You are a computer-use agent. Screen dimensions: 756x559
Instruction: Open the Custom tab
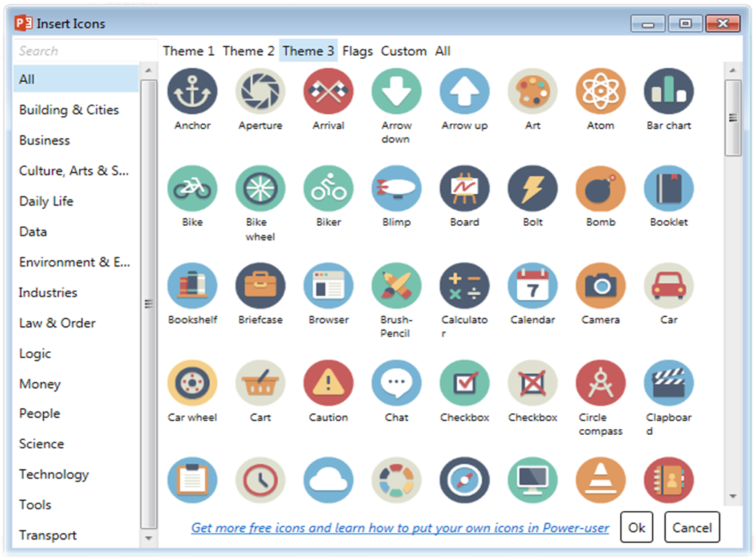point(404,51)
